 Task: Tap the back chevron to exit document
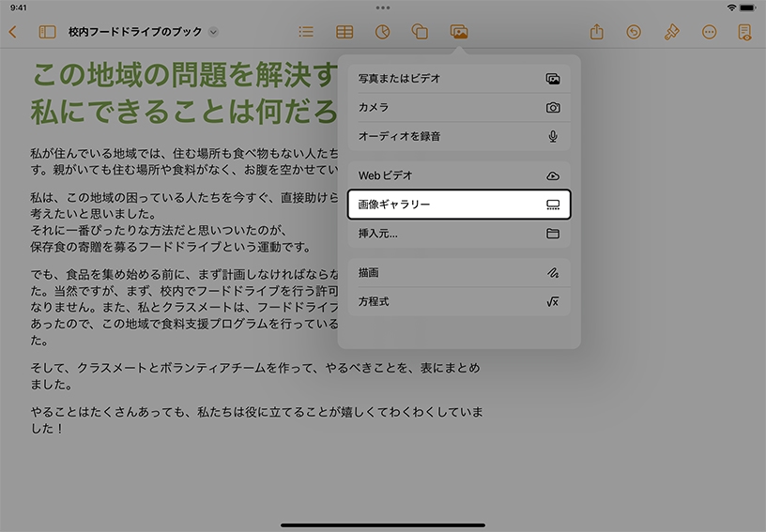(x=12, y=32)
